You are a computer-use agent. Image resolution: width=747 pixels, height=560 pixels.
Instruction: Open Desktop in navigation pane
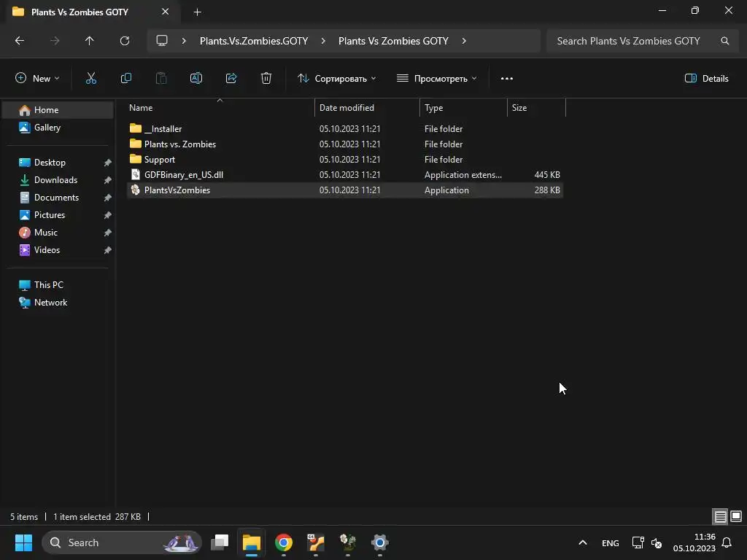pyautogui.click(x=58, y=163)
